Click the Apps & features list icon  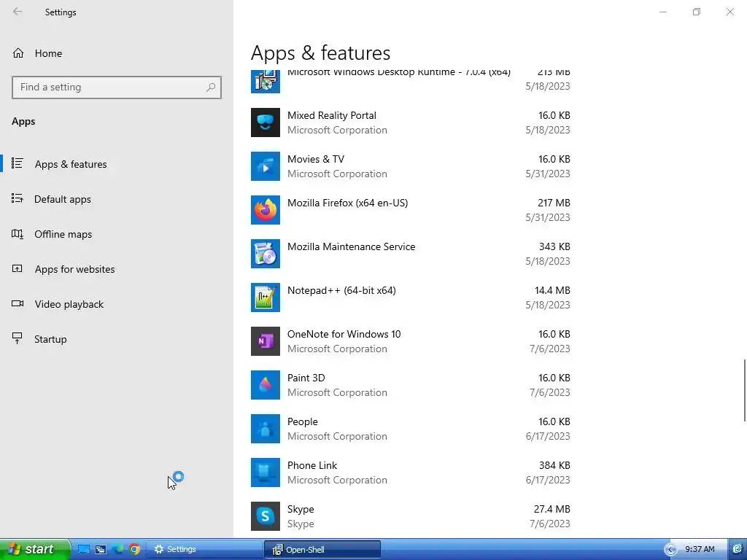pos(18,163)
